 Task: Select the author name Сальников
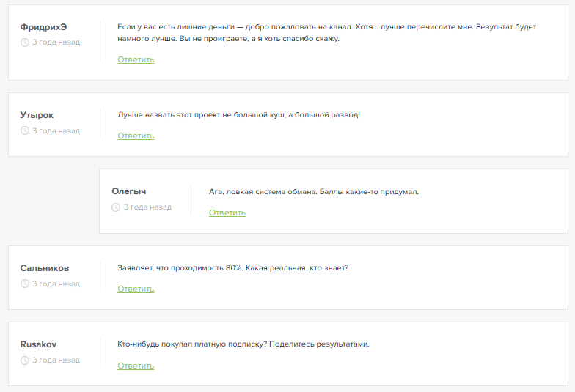tap(45, 268)
